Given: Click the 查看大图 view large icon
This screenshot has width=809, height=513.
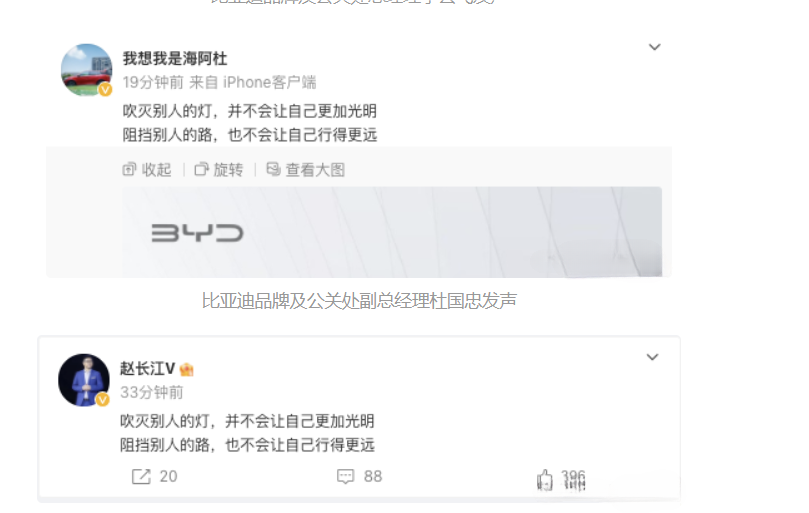Looking at the screenshot, I should tap(273, 169).
